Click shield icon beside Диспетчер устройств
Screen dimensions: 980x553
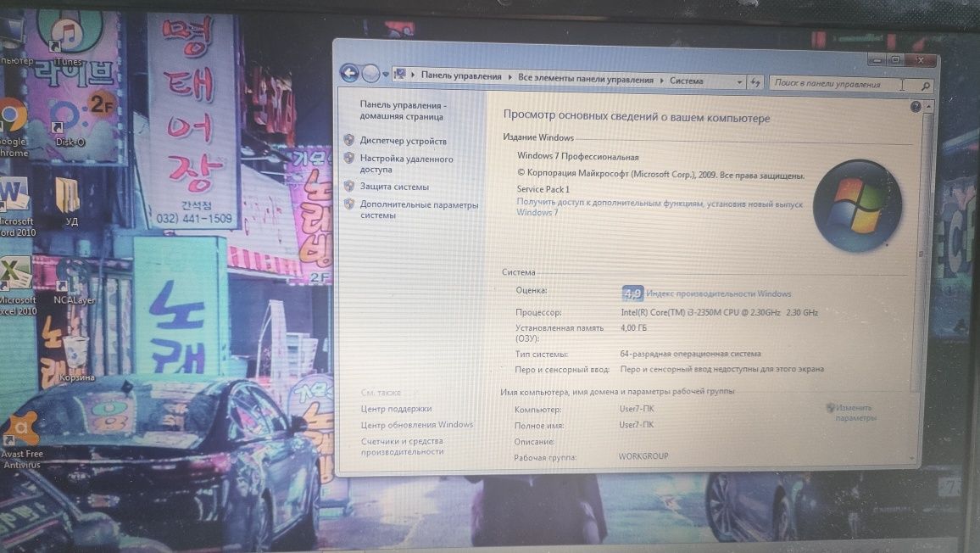[x=349, y=140]
